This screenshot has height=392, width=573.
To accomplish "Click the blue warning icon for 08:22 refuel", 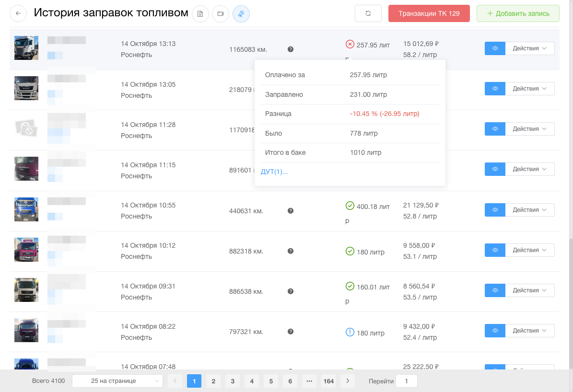I will coord(350,332).
